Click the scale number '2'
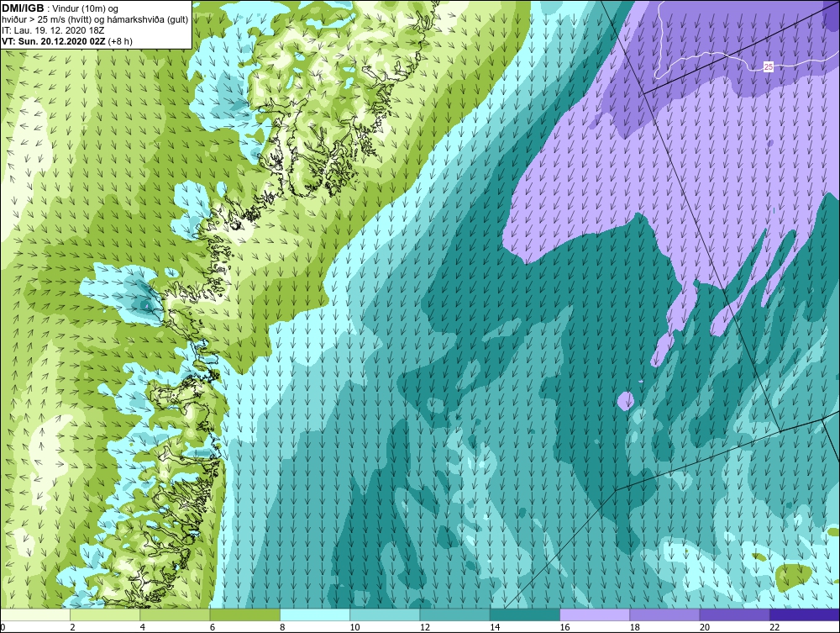 pyautogui.click(x=72, y=627)
